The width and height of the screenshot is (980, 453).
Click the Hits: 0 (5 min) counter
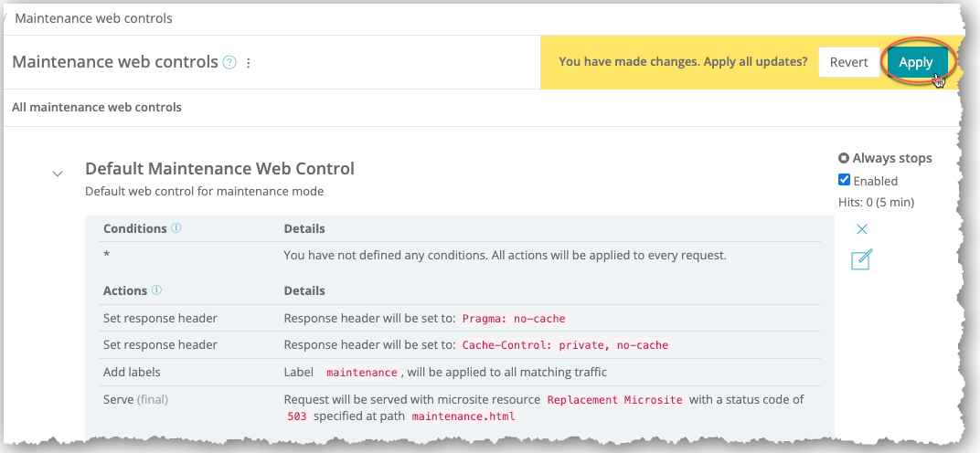[876, 202]
